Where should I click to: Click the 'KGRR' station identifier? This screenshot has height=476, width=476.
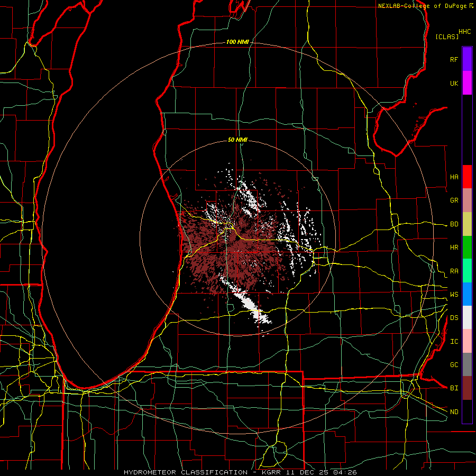270,472
